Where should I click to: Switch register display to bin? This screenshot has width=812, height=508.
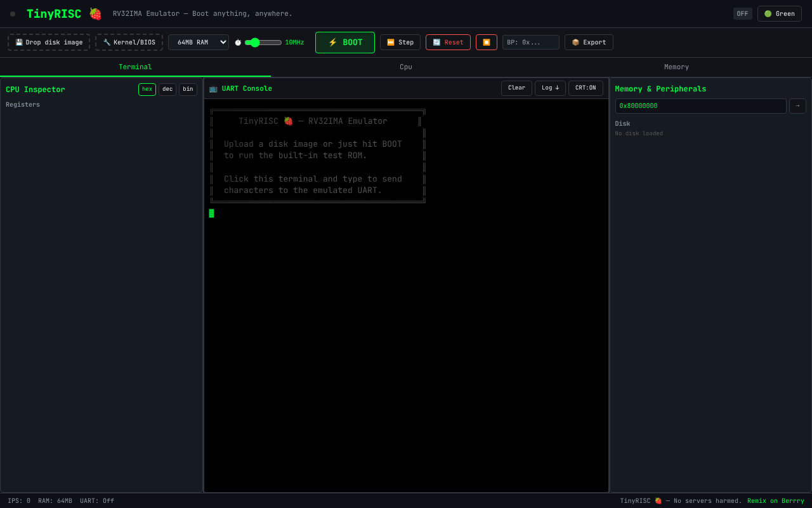[x=188, y=90]
